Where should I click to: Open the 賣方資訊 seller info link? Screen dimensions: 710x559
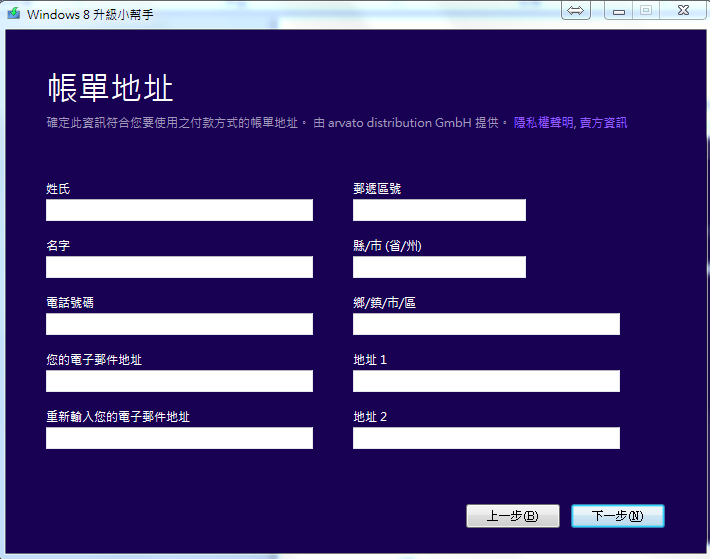coord(604,123)
